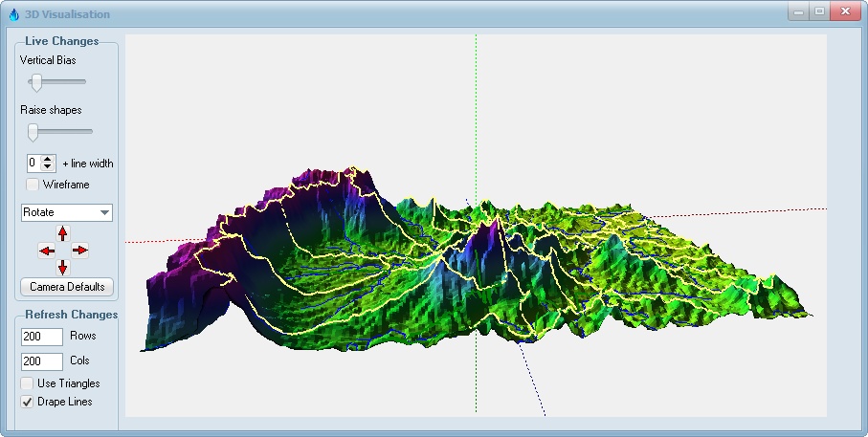This screenshot has height=437, width=868.
Task: Open the Rotate mode dropdown
Action: (66, 212)
